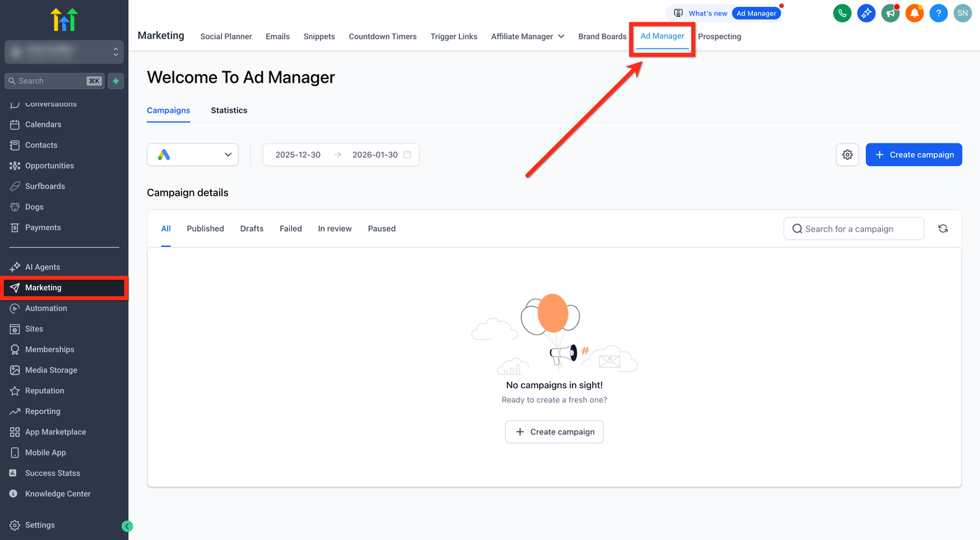
Task: Click the green phone dialer icon
Action: click(842, 13)
